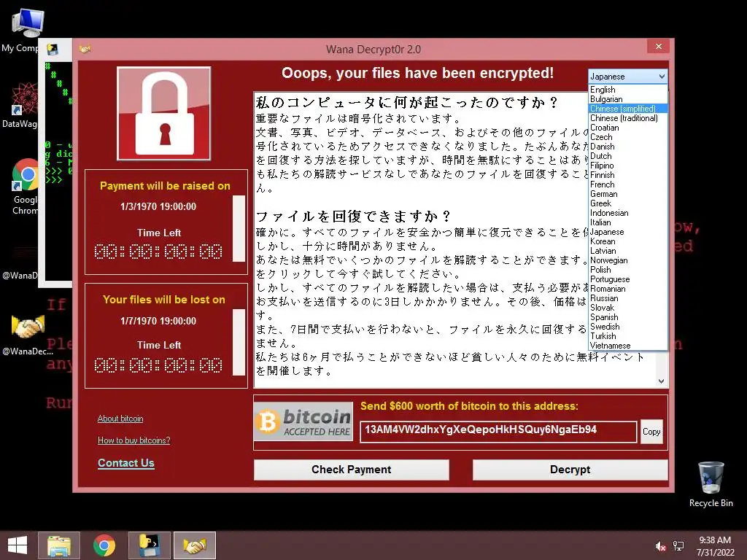
Task: Open Chrome from the taskbar
Action: point(104,545)
